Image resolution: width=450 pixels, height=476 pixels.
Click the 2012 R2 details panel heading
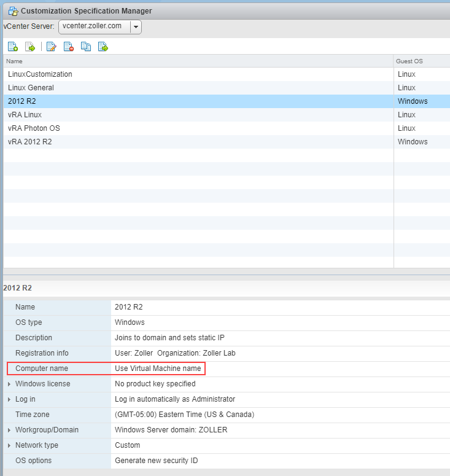[17, 288]
